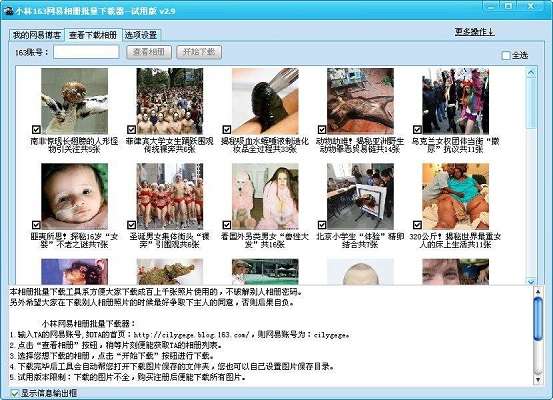Image resolution: width=553 pixels, height=400 pixels.
Task: Click the 163账号 input field
Action: [x=86, y=52]
